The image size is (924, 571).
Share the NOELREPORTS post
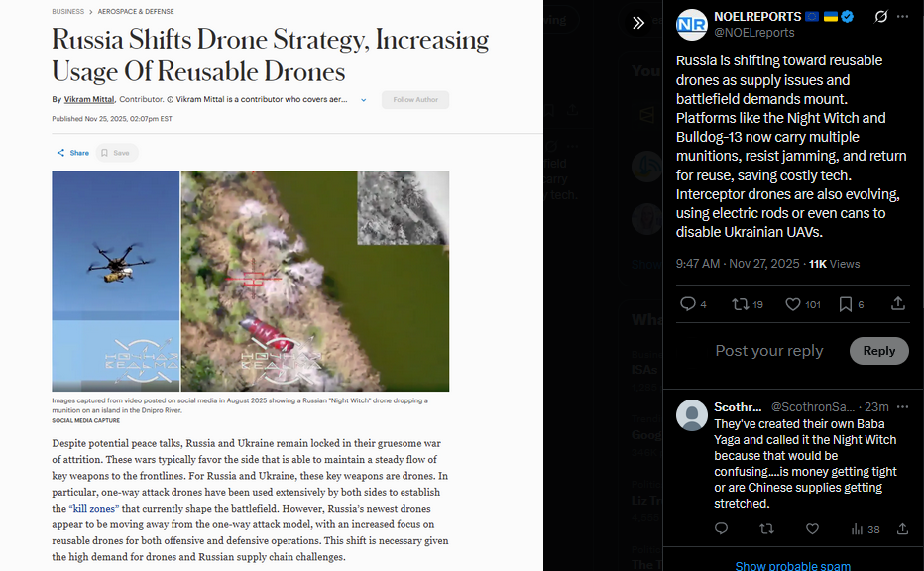[x=897, y=303]
